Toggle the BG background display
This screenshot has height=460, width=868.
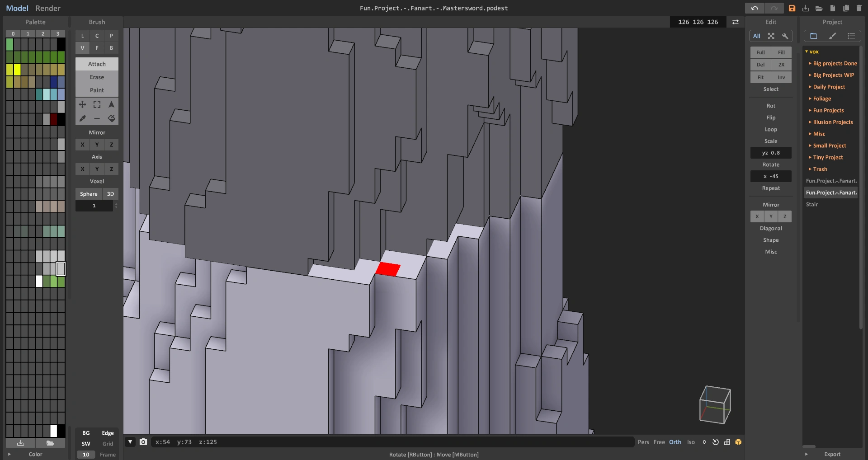86,433
